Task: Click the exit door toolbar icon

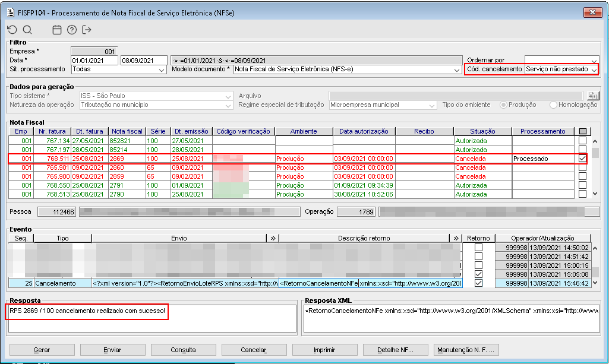Action: [x=87, y=30]
